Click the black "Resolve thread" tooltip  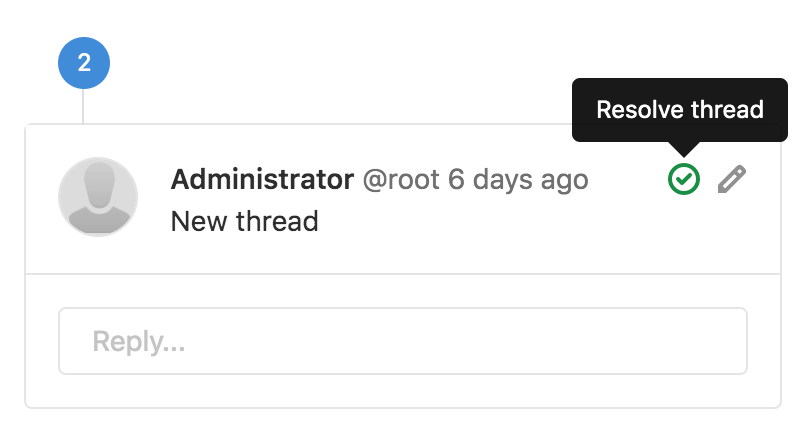point(679,110)
